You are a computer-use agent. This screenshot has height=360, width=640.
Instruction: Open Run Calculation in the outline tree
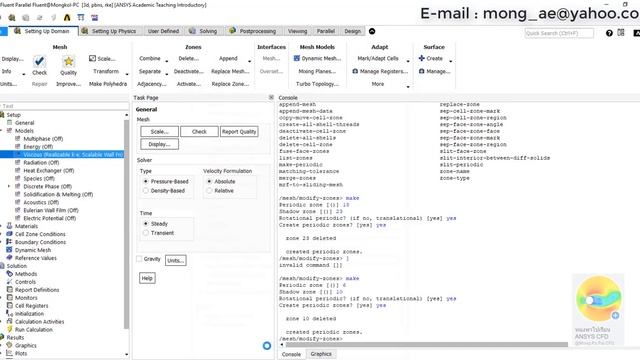pos(33,330)
